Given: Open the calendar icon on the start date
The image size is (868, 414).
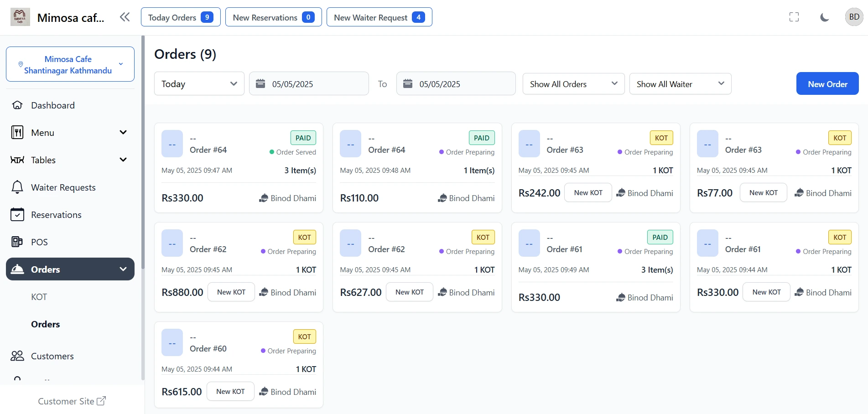Looking at the screenshot, I should click(x=260, y=83).
